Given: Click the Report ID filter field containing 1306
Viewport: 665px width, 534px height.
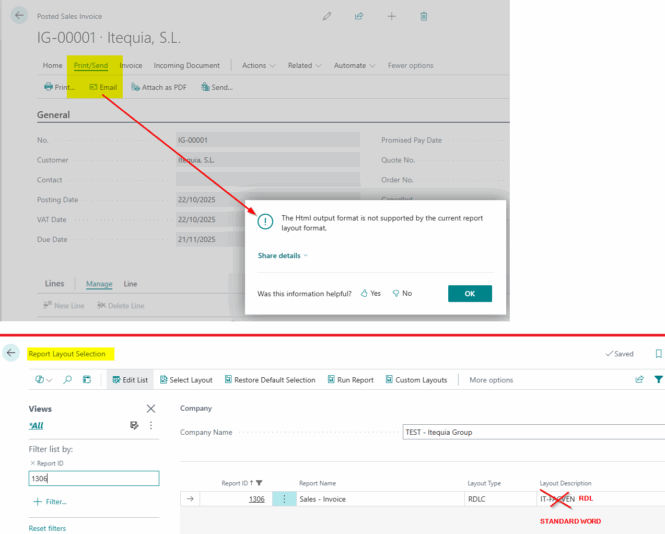Looking at the screenshot, I should coord(93,479).
